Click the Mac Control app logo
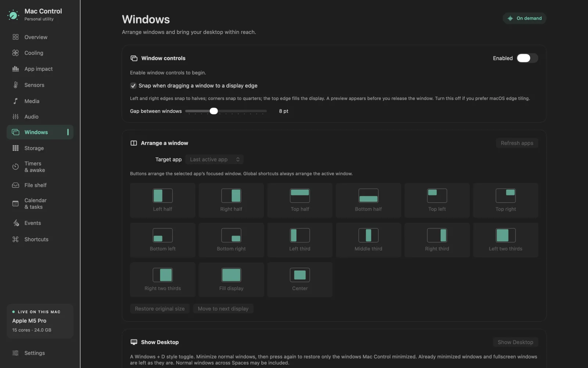This screenshot has width=588, height=368. tap(13, 15)
